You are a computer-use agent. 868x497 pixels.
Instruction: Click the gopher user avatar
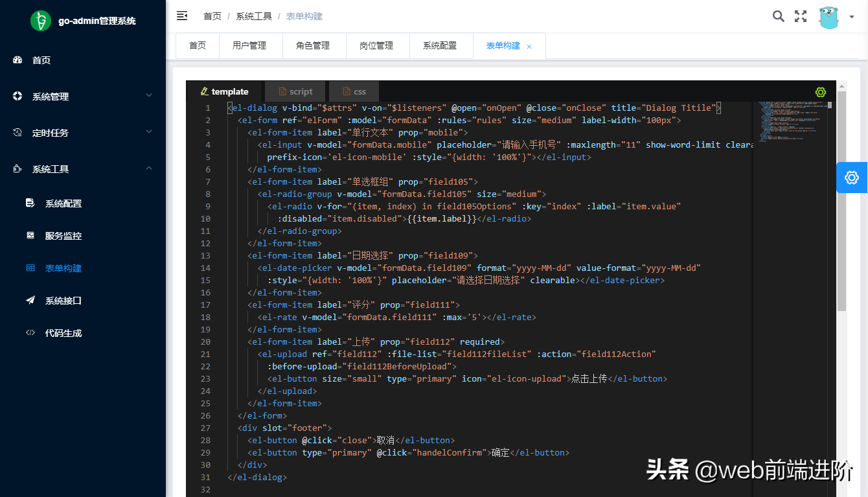(x=828, y=17)
